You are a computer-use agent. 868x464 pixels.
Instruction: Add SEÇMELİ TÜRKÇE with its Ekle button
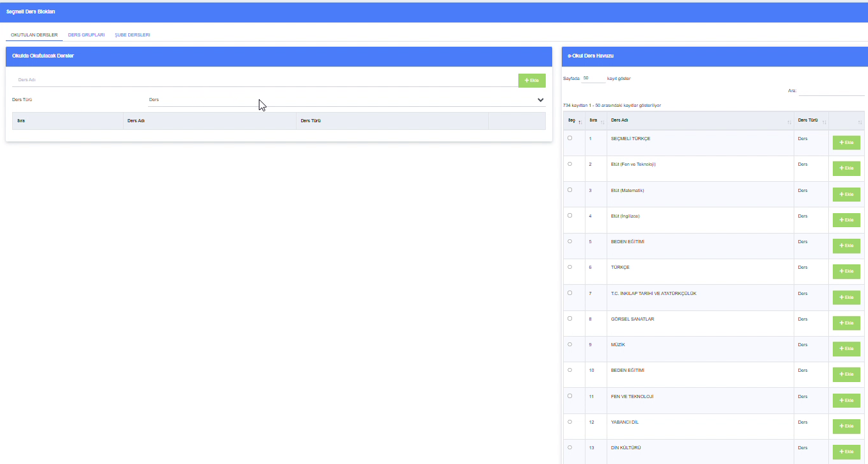[846, 143]
